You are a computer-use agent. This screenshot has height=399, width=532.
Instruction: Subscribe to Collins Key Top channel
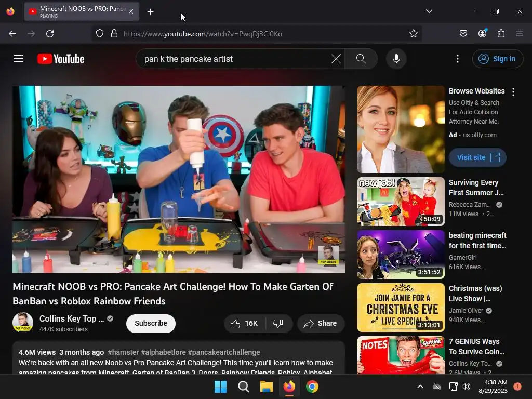coord(151,323)
